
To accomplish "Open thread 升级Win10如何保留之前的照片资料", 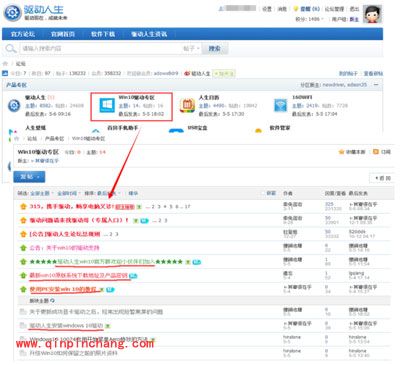I will (x=74, y=353).
